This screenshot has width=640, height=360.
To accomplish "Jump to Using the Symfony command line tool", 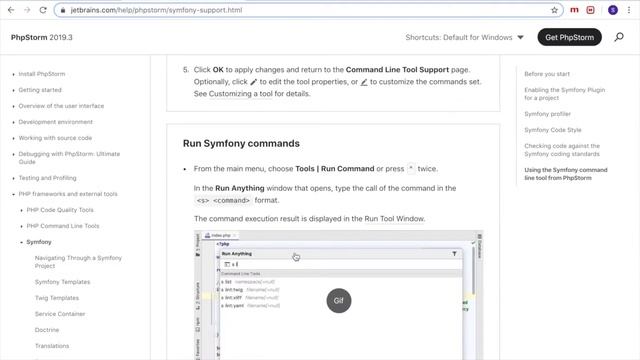I will click(566, 174).
